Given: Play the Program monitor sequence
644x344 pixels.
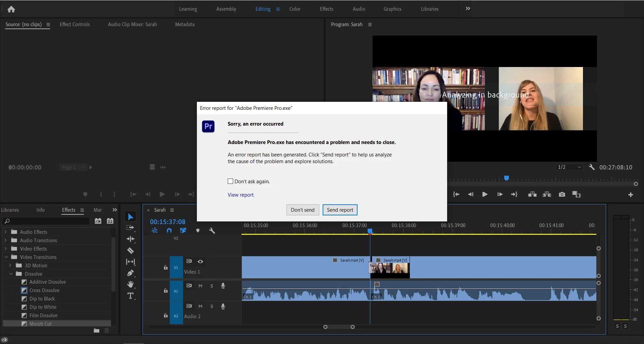Looking at the screenshot, I should (x=485, y=194).
